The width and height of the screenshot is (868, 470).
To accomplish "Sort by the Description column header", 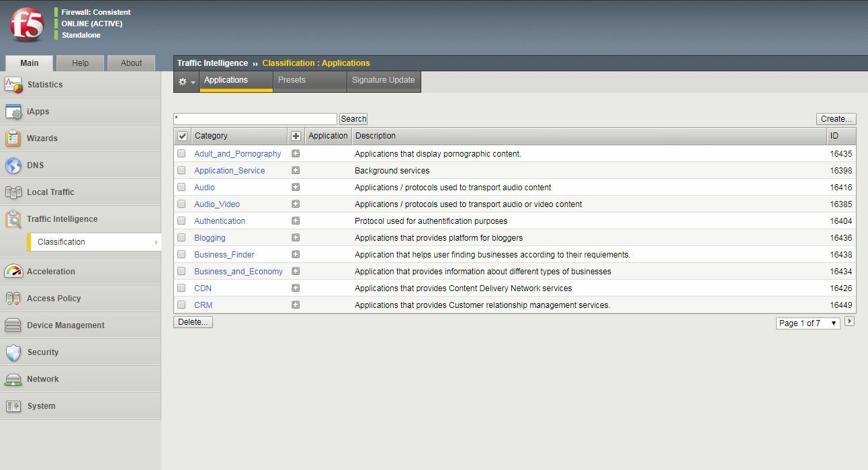I will [589, 136].
